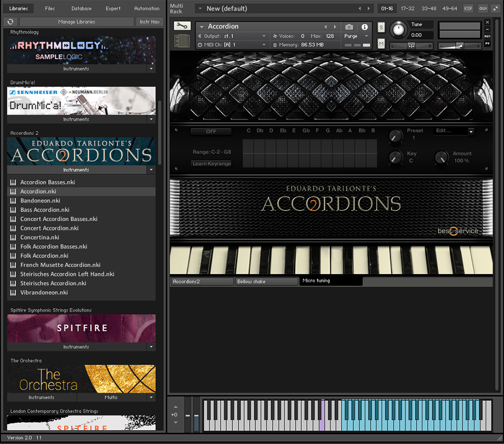This screenshot has width=504, height=444.
Task: Go to next multi with right arrow
Action: pyautogui.click(x=368, y=8)
